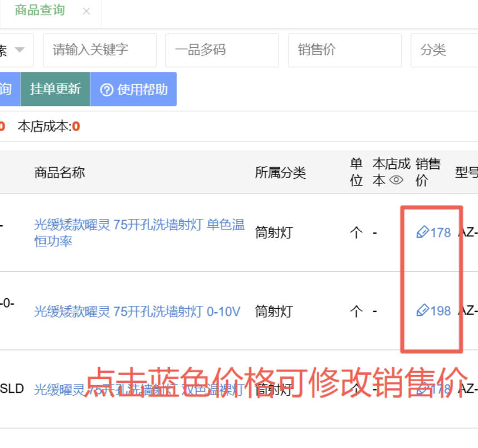Close the 商品查询 tab
The height and width of the screenshot is (448, 478).
click(x=86, y=11)
